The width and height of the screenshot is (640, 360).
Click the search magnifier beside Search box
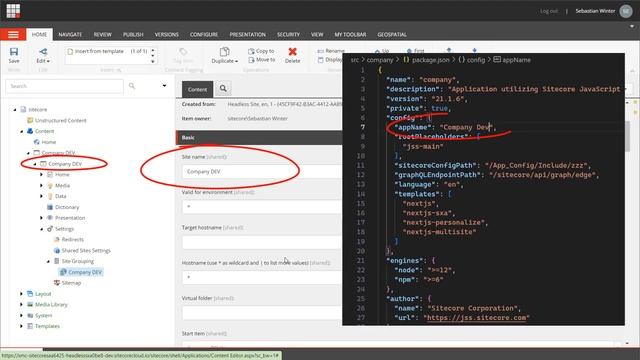coord(132,86)
